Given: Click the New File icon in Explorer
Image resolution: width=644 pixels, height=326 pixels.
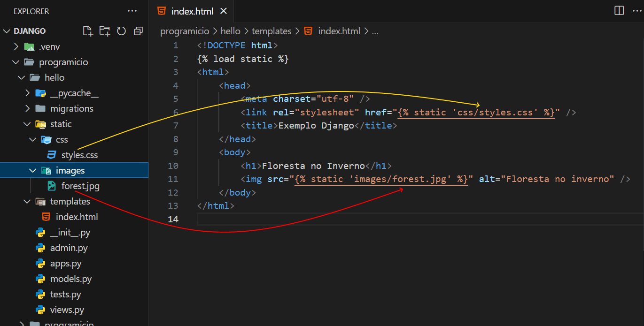Looking at the screenshot, I should [88, 31].
